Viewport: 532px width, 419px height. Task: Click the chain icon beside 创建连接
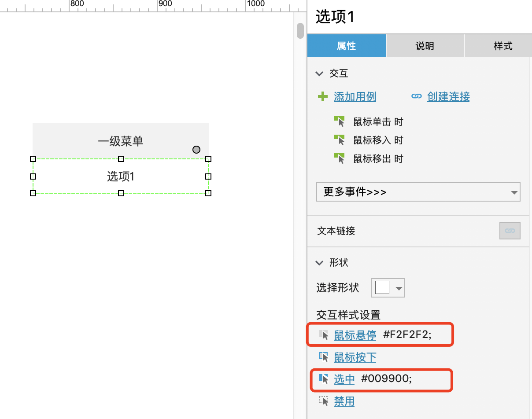click(416, 96)
